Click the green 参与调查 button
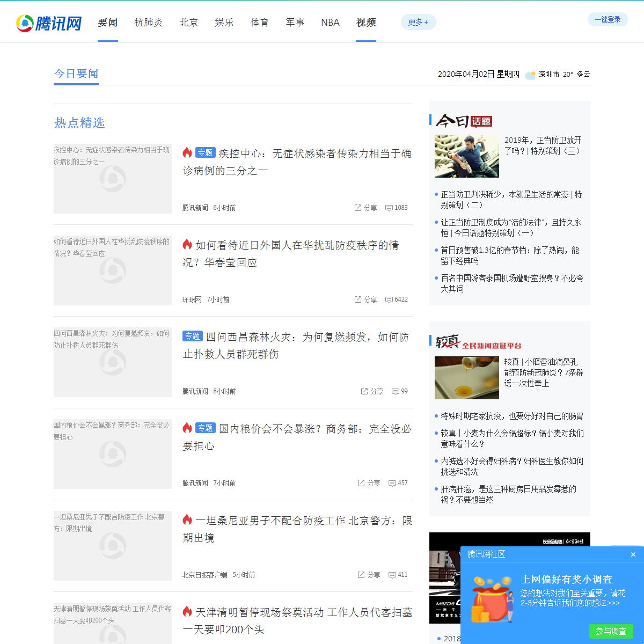Screen dimensions: 644x644 click(x=611, y=631)
